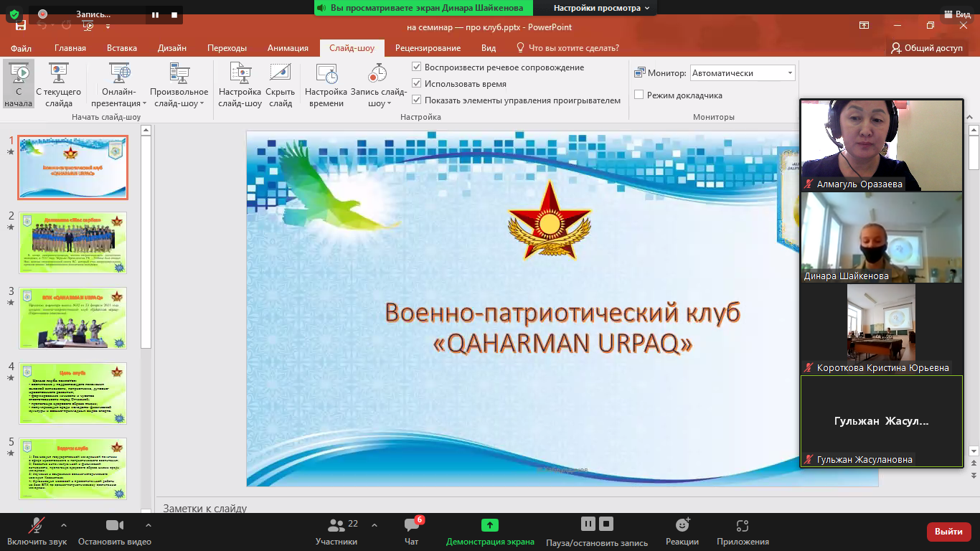Click the Скрыть слайд icon
Viewport: 980px width, 551px height.
point(280,73)
